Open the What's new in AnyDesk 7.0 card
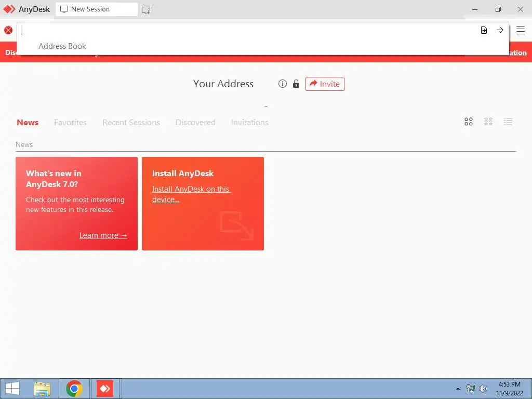 (77, 204)
